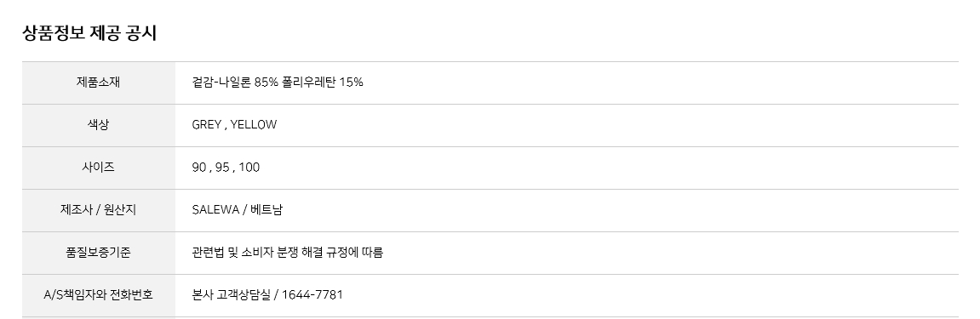
Task: Click the SALEWA manufacturer name
Action: point(215,210)
